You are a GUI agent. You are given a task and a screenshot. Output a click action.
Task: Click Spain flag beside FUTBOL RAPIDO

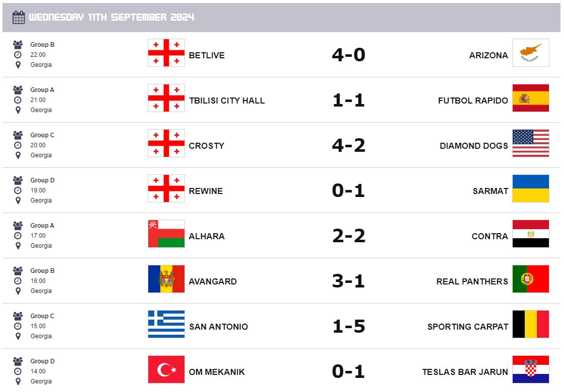coord(530,98)
